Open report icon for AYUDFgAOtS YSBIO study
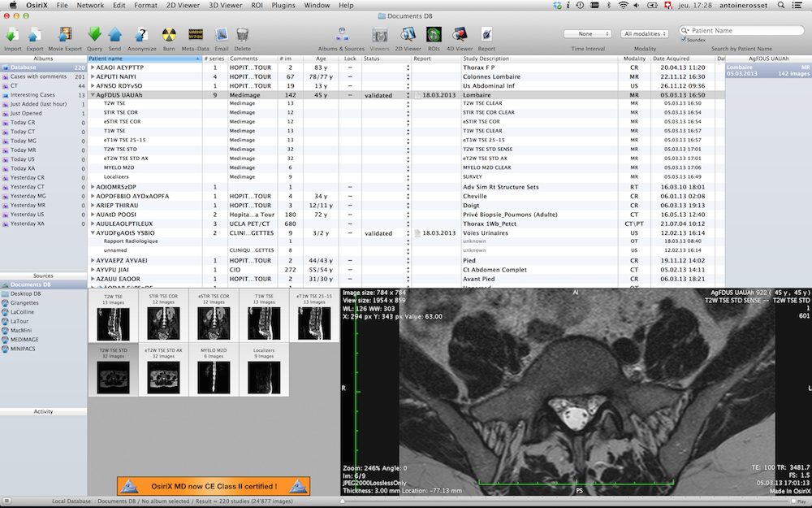This screenshot has height=508, width=812. coord(418,233)
